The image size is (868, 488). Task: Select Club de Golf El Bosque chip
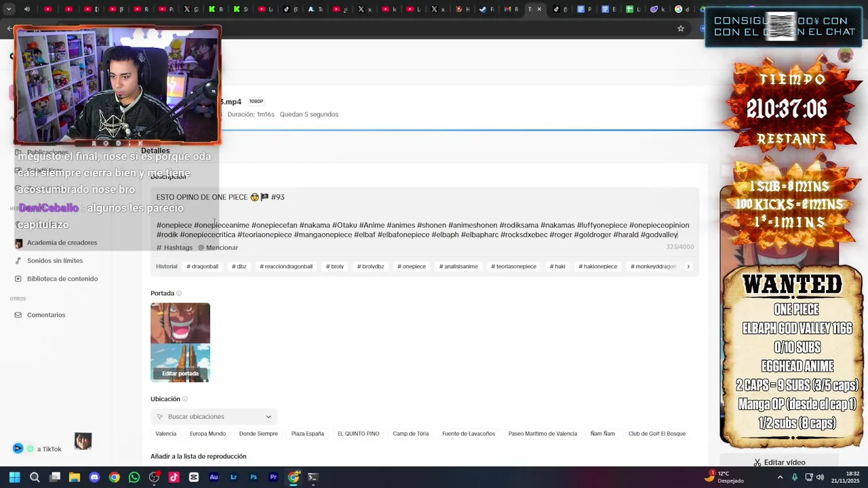tap(656, 434)
